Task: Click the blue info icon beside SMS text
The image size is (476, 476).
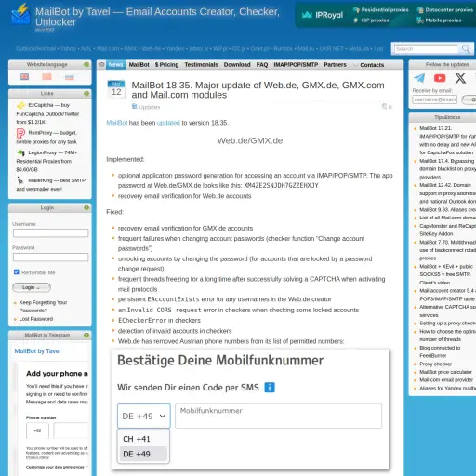Action: click(x=270, y=388)
